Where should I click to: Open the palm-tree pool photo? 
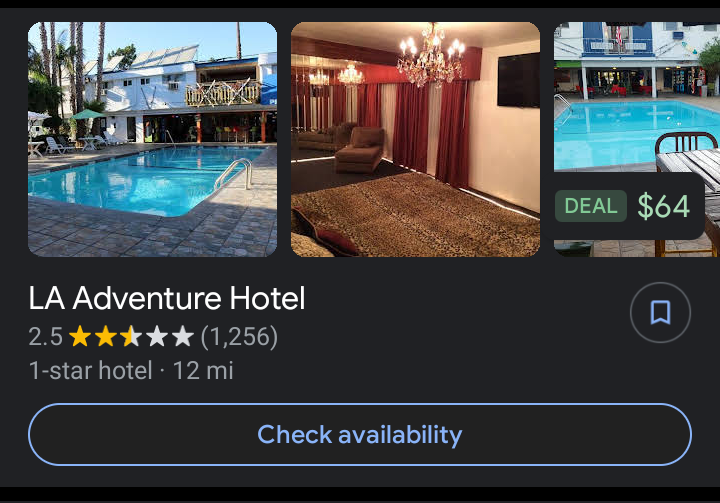[152, 139]
